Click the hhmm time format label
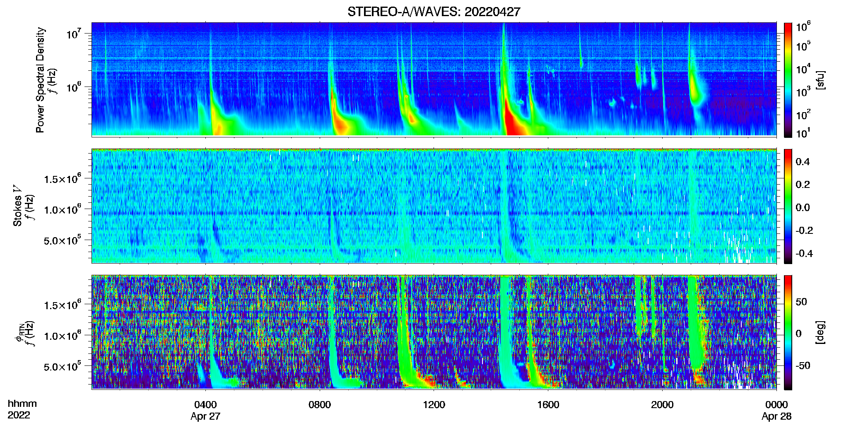Image resolution: width=868 pixels, height=447 pixels. point(22,404)
